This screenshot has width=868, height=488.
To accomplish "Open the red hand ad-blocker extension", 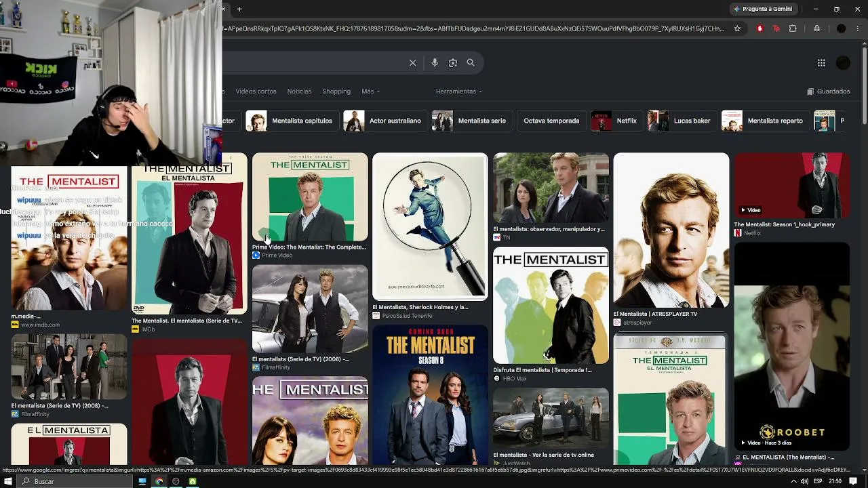I will [x=759, y=28].
